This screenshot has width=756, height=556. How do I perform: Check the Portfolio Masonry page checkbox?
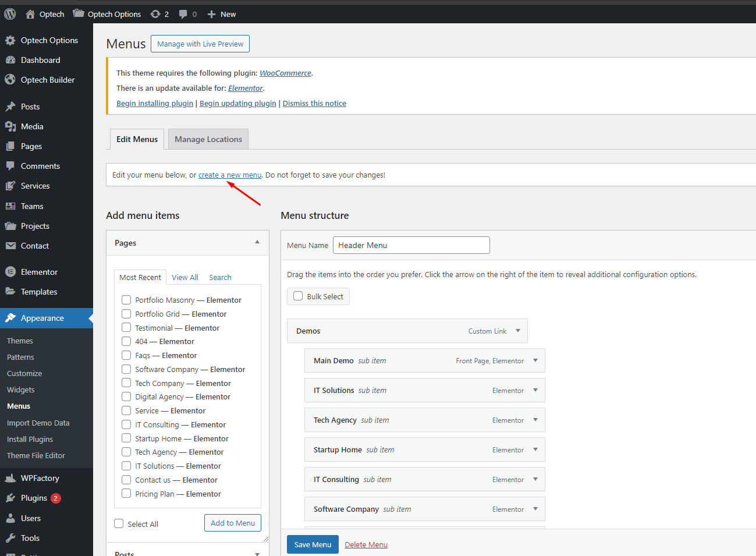[x=126, y=300]
